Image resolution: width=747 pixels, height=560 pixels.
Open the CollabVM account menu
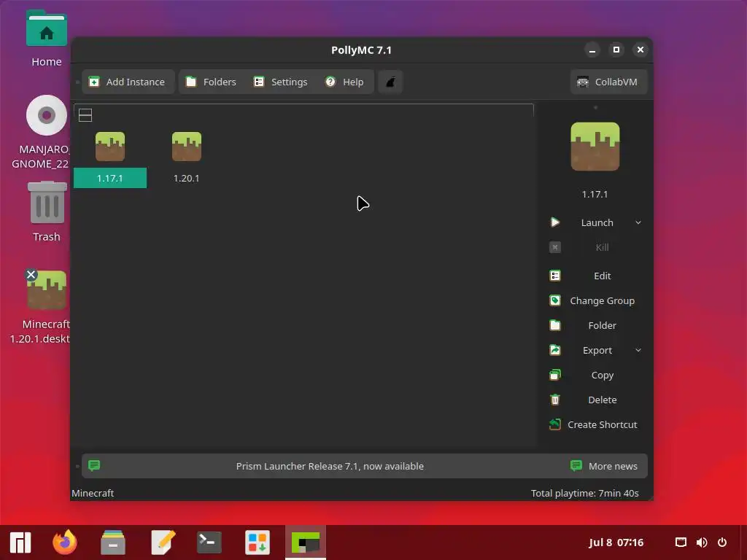(x=608, y=82)
